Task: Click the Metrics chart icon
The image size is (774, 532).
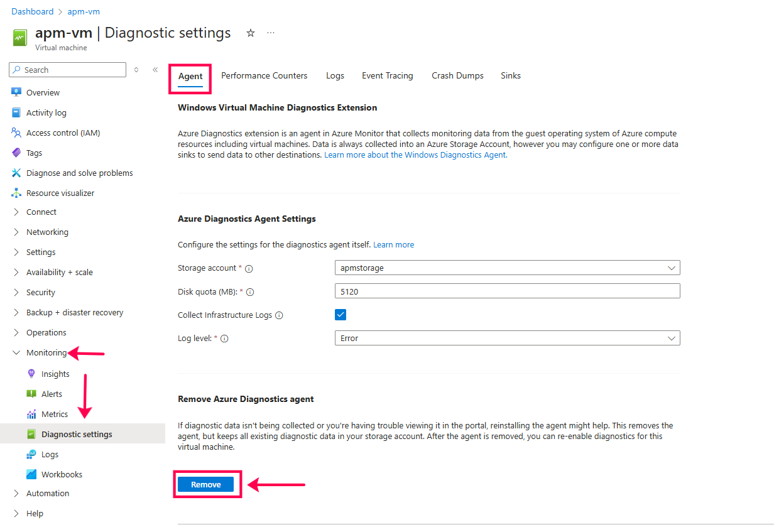Action: (31, 414)
